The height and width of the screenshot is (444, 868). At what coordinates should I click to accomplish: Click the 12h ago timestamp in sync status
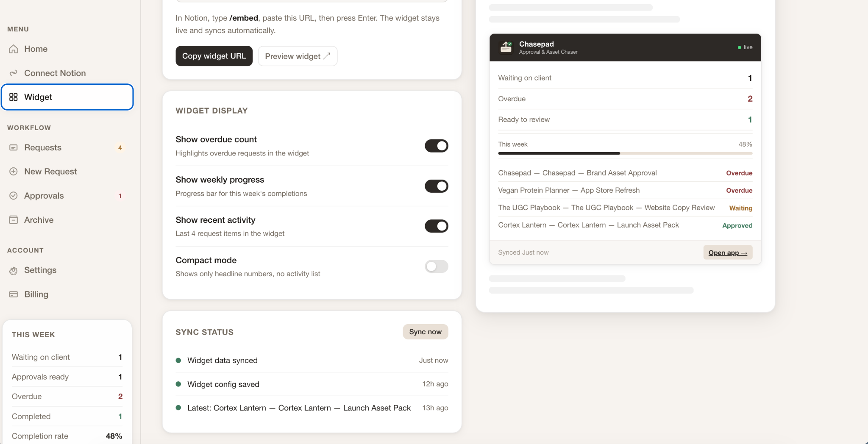coord(435,384)
